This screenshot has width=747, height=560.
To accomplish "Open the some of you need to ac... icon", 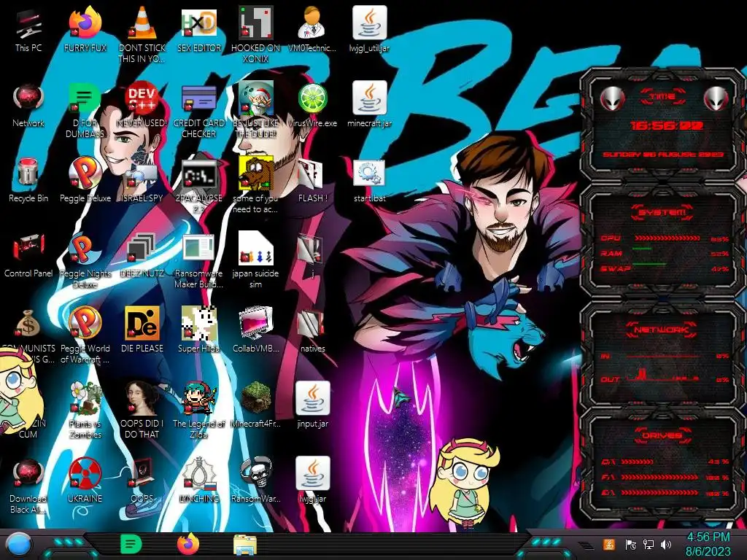I will tap(256, 186).
